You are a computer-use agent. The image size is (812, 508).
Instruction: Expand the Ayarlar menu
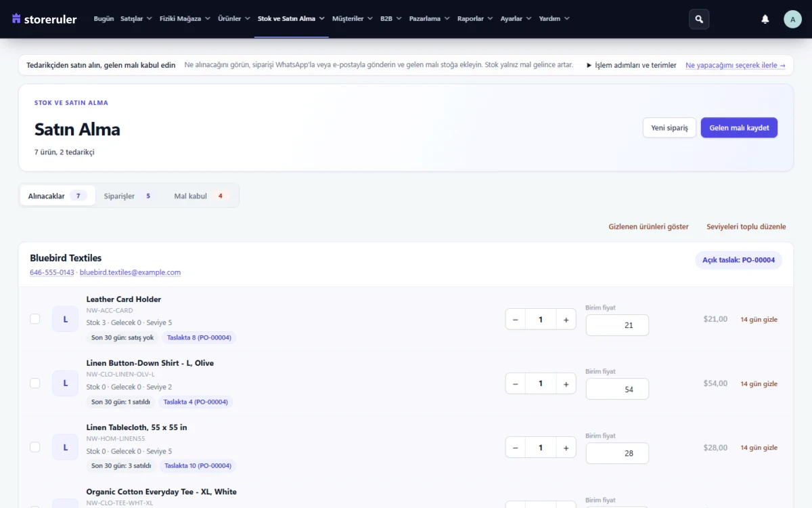516,19
